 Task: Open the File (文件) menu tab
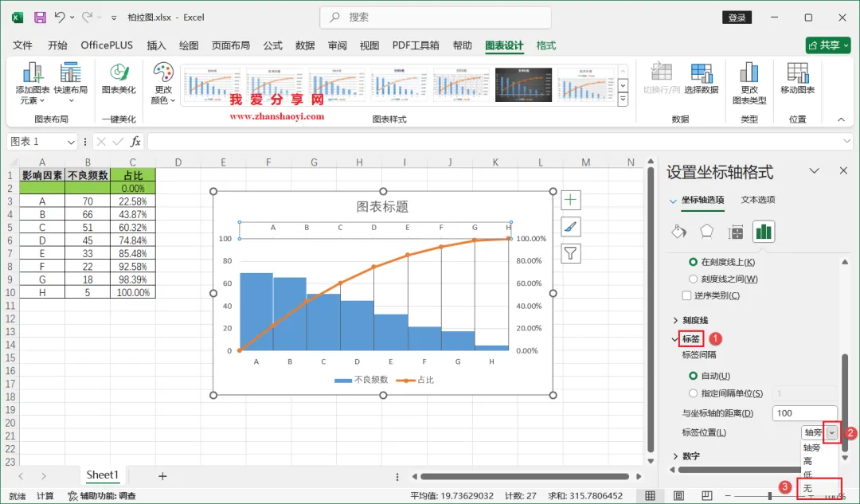pos(22,45)
